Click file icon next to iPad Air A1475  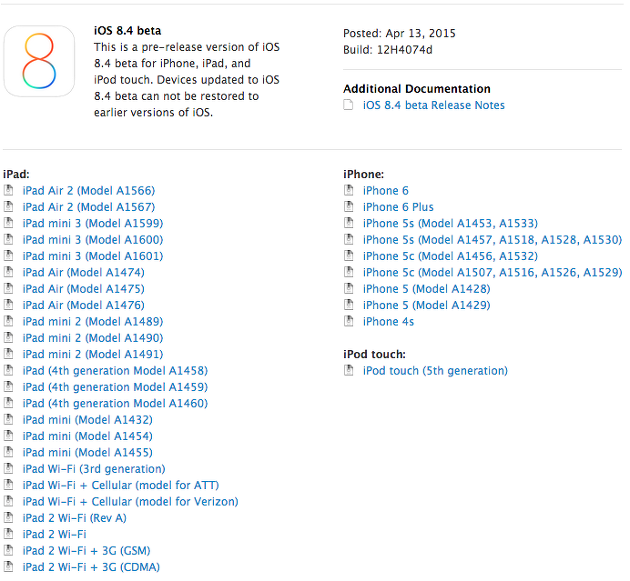pos(8,288)
